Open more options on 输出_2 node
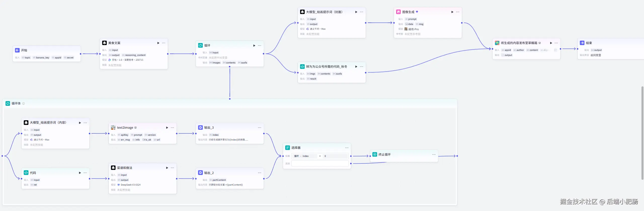This screenshot has height=211, width=644. click(x=260, y=173)
